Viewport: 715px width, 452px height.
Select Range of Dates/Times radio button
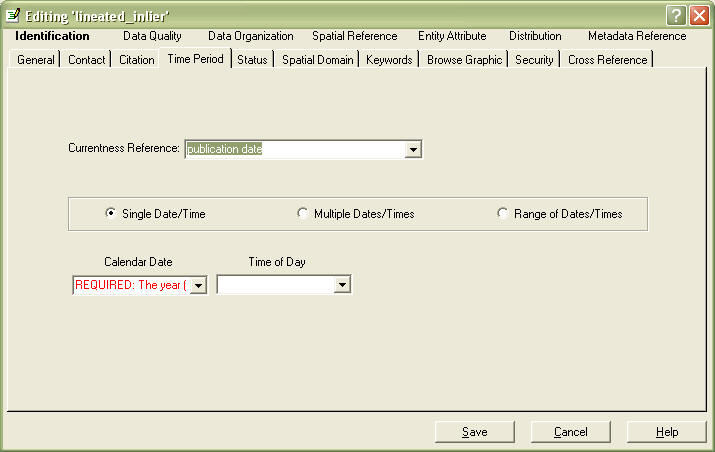[503, 214]
